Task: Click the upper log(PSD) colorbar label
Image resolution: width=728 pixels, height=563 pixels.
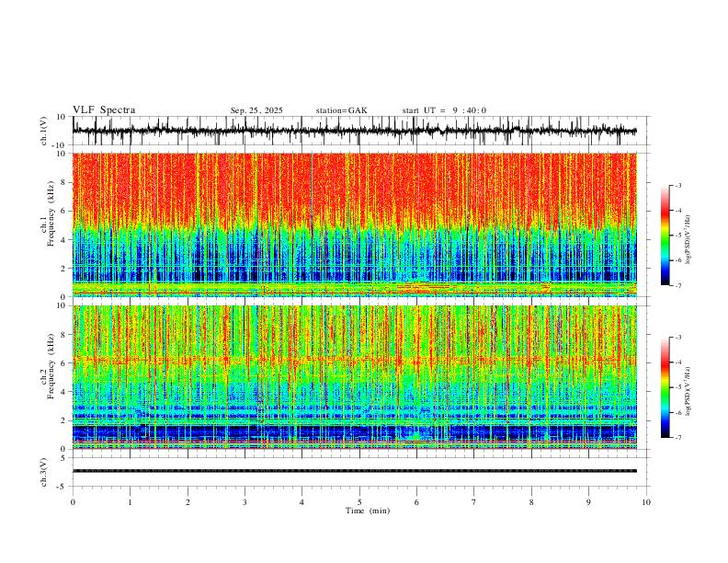Action: (x=688, y=240)
